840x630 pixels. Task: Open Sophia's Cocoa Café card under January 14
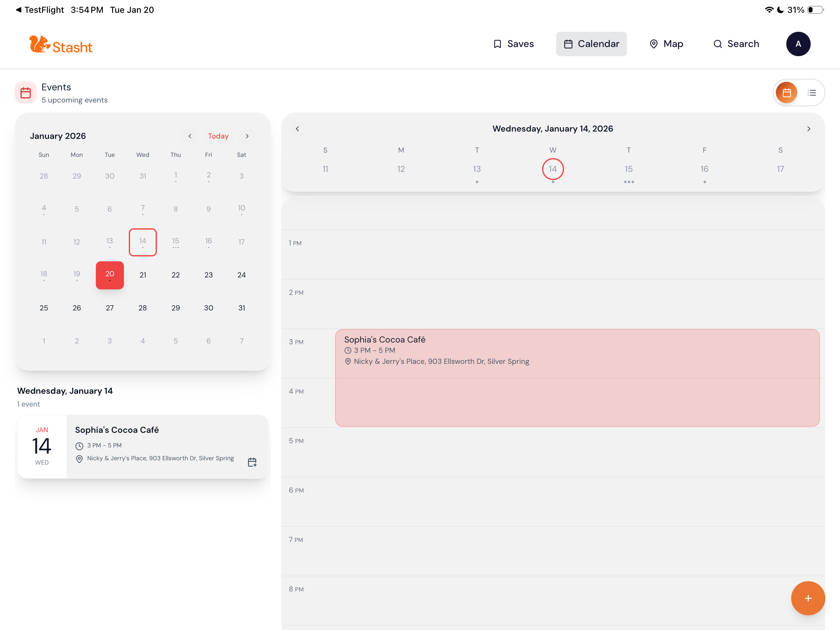tap(143, 446)
